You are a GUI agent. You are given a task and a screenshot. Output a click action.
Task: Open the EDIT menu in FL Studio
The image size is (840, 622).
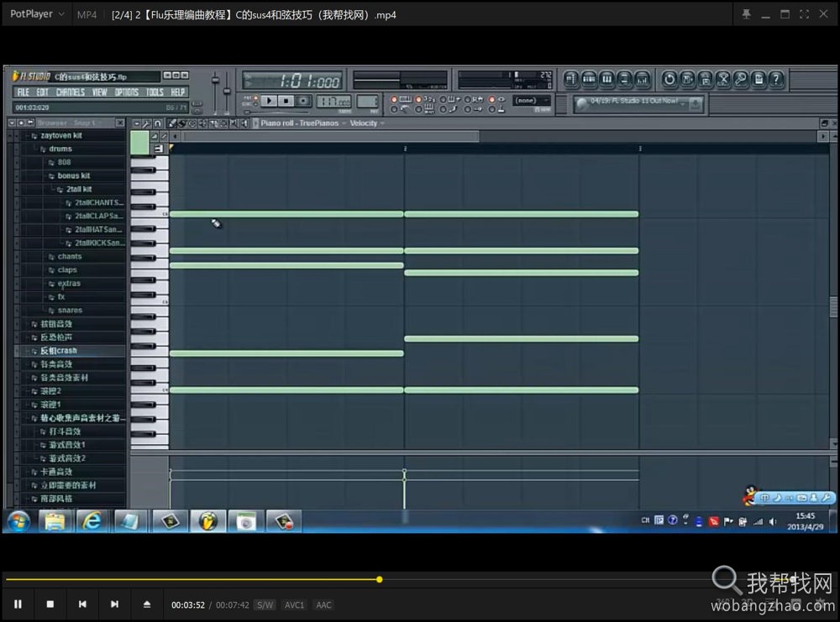click(43, 92)
